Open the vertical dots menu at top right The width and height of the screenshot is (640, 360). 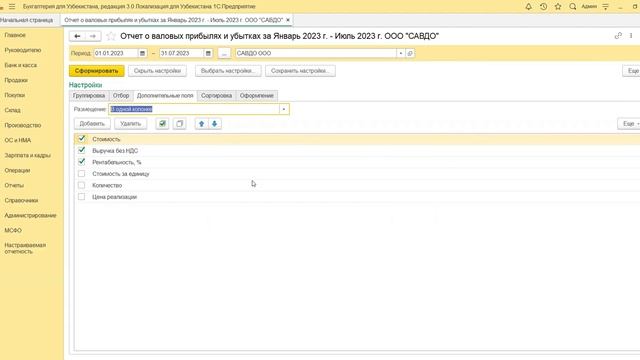[x=631, y=36]
